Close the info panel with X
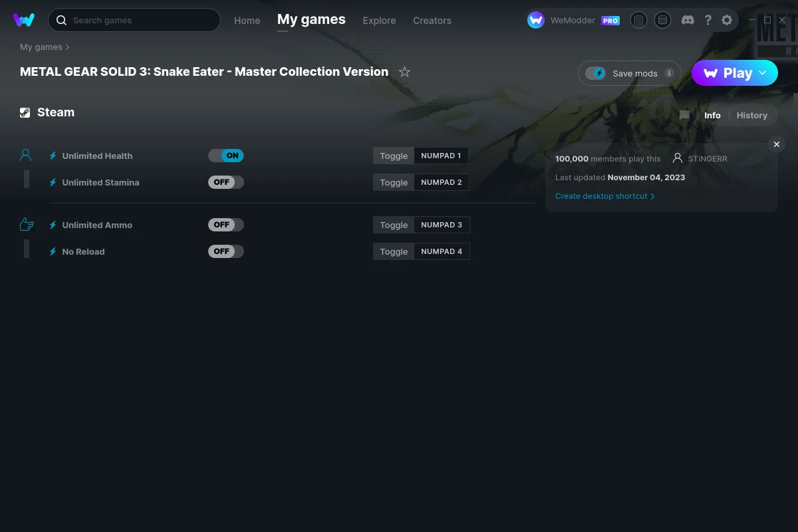Viewport: 798px width, 532px height. [777, 144]
